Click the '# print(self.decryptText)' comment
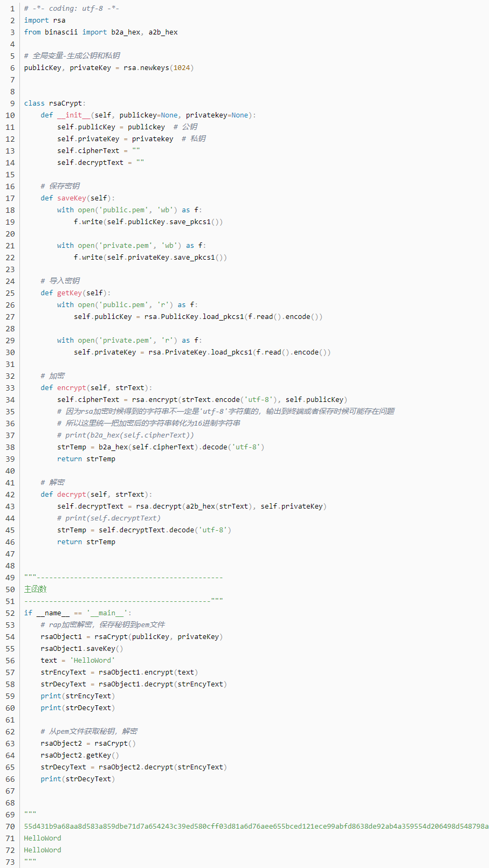Screen dimensions: 489x868 tap(109, 518)
